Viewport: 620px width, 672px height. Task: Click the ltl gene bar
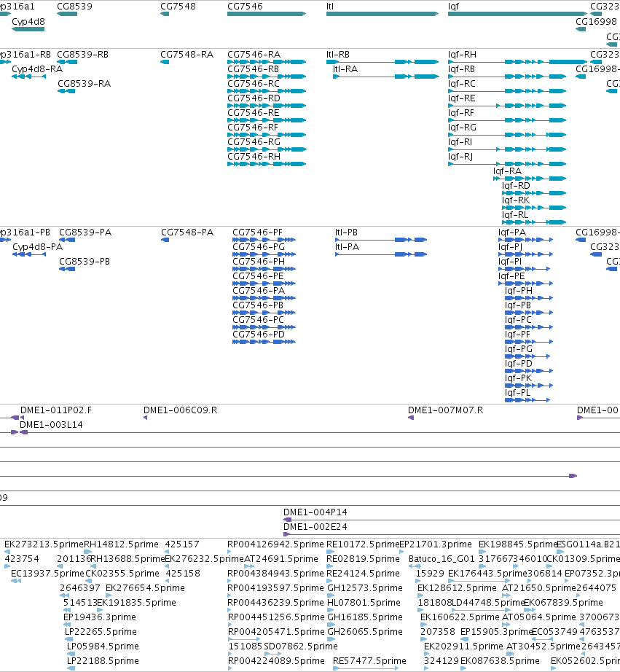382,14
